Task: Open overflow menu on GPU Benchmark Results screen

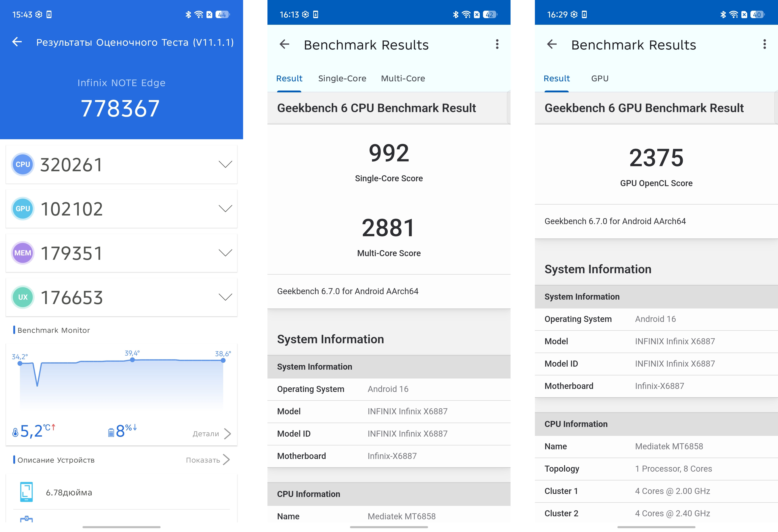Action: (x=765, y=44)
